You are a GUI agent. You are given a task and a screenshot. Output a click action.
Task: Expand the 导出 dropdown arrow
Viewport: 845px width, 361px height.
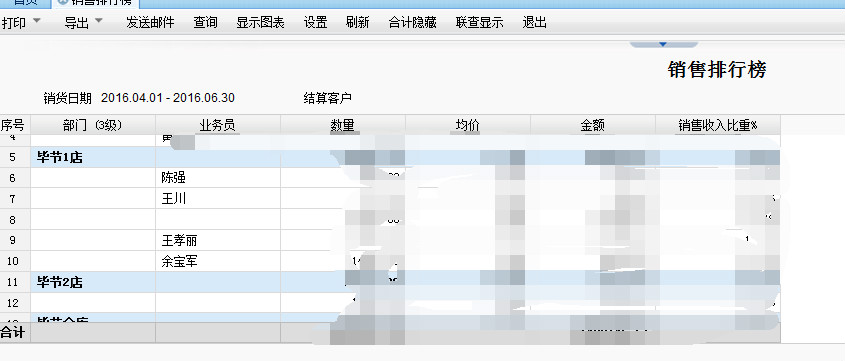click(x=99, y=22)
